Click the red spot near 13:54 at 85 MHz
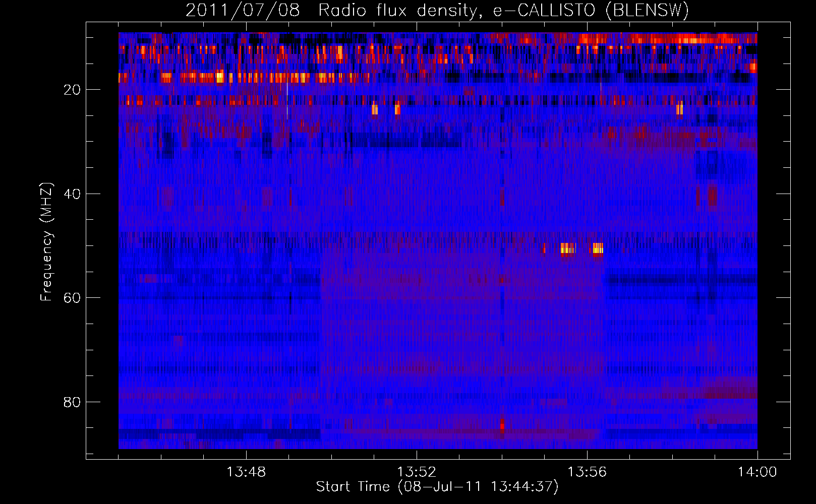The width and height of the screenshot is (816, 504). (502, 425)
